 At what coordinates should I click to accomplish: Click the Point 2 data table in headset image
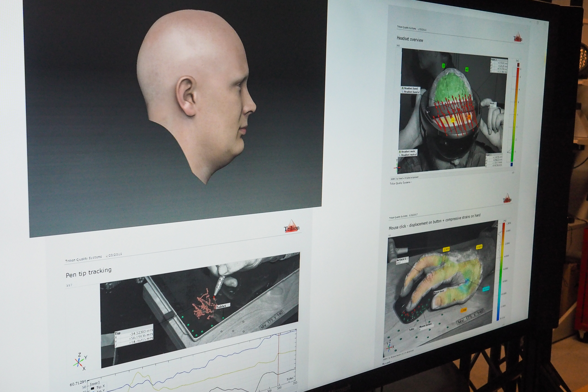click(499, 65)
